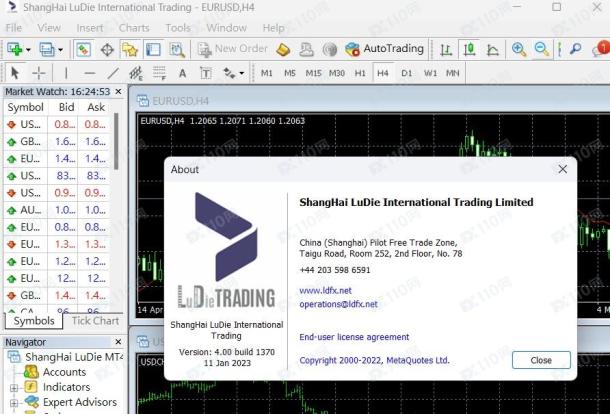Switch to W1 timeframe
Image resolution: width=610 pixels, height=414 pixels.
pos(430,73)
